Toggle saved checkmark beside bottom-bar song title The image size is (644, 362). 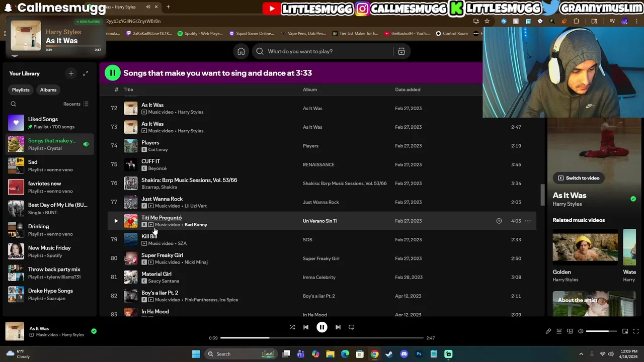(94, 331)
